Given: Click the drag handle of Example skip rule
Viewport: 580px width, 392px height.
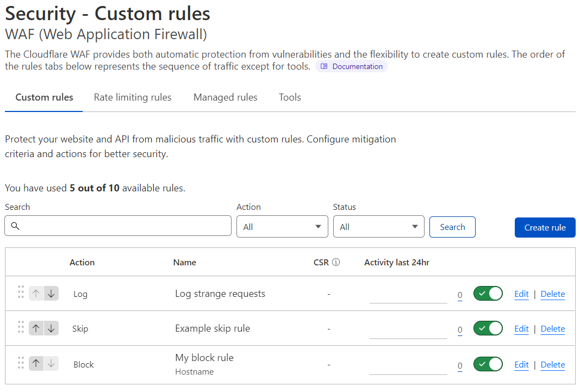Looking at the screenshot, I should click(x=20, y=328).
